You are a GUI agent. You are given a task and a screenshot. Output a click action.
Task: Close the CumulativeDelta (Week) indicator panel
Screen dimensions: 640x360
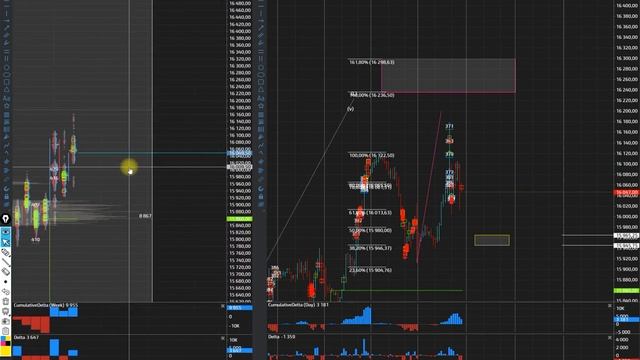click(222, 306)
